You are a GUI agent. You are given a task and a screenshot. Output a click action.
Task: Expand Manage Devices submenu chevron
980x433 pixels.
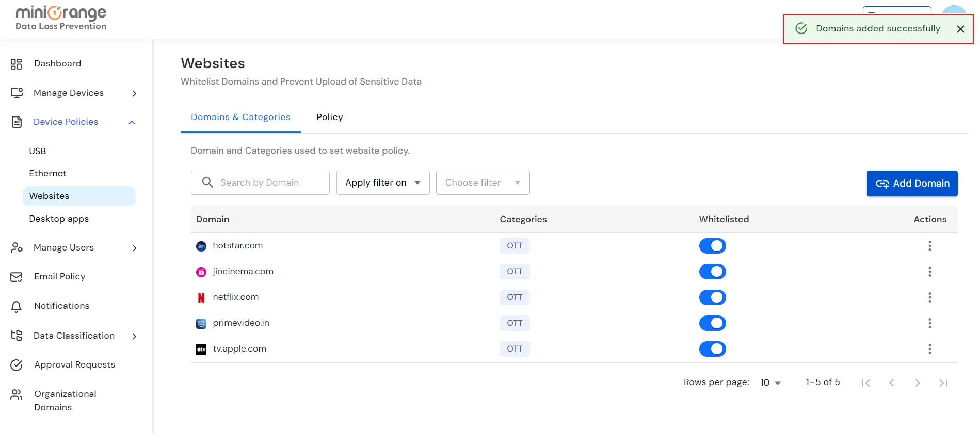tap(134, 93)
